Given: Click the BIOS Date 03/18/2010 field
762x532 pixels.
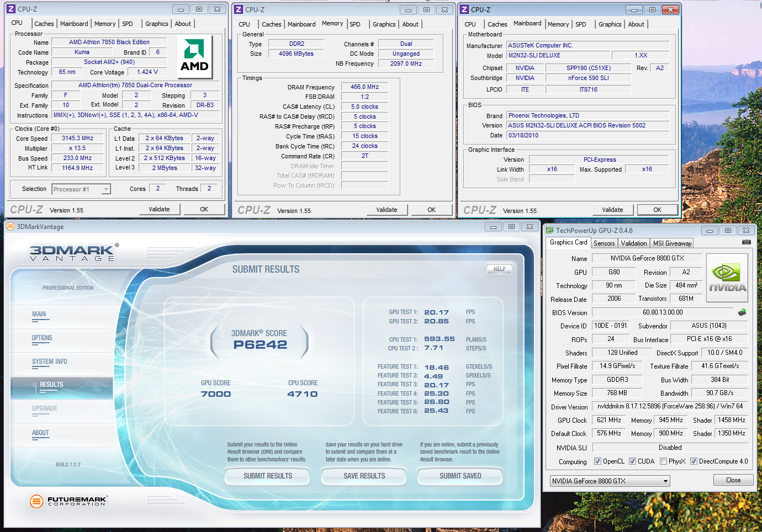Looking at the screenshot, I should tap(588, 135).
